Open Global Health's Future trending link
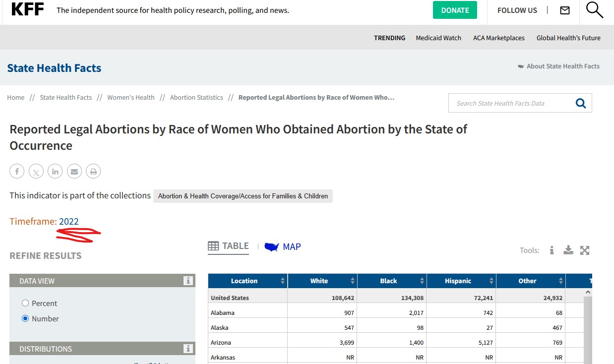This screenshot has height=364, width=614. pyautogui.click(x=568, y=38)
